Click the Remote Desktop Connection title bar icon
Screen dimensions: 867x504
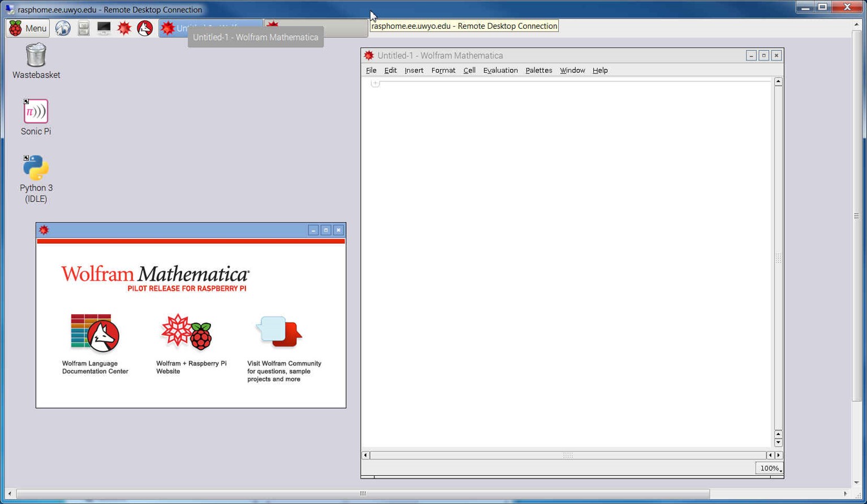(10, 10)
